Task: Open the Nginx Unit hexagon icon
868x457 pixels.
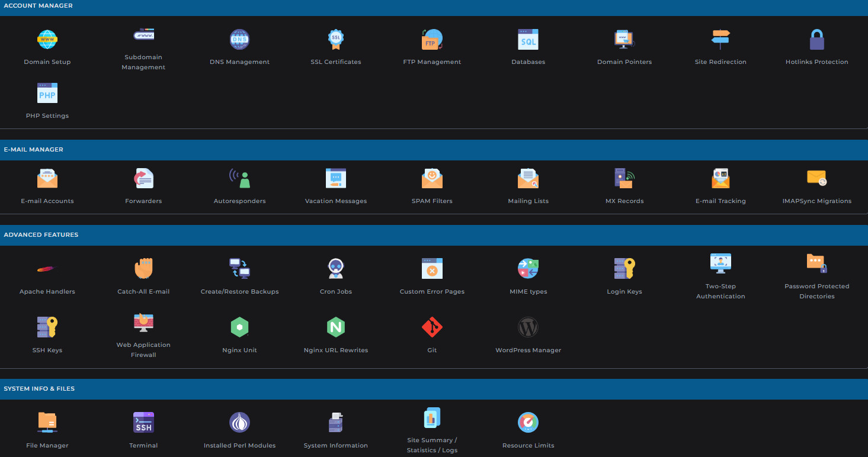Action: pos(239,328)
